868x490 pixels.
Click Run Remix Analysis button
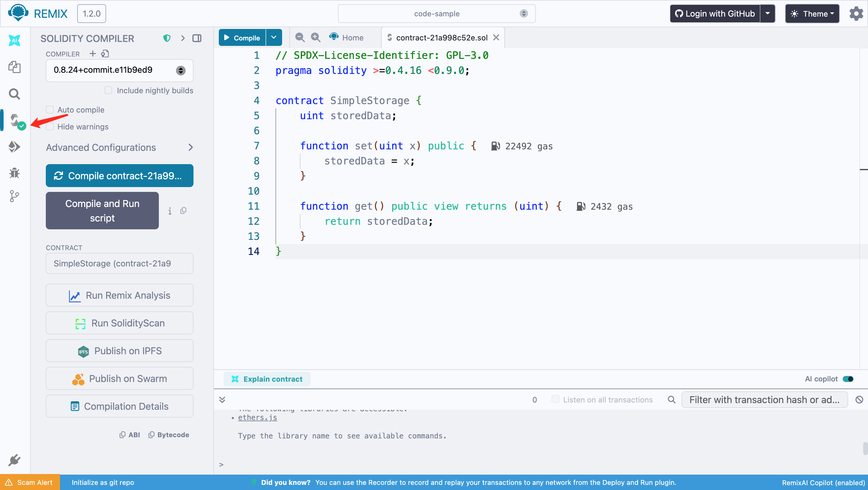(x=119, y=295)
